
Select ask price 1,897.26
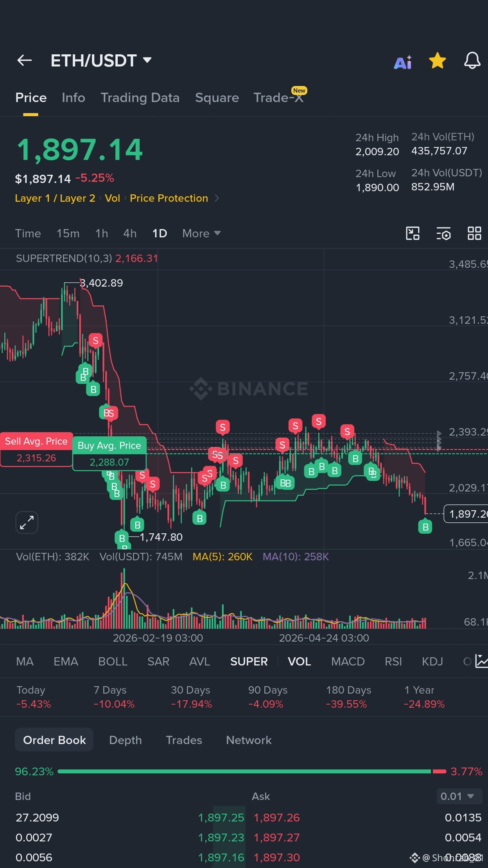click(x=277, y=818)
